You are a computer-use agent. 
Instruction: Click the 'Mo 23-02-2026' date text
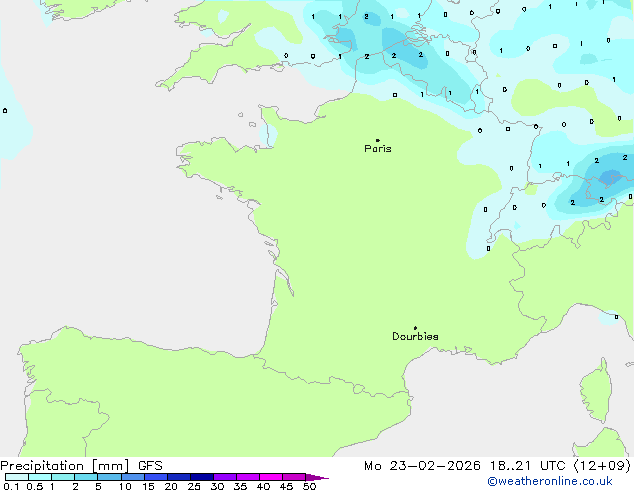coord(422,466)
